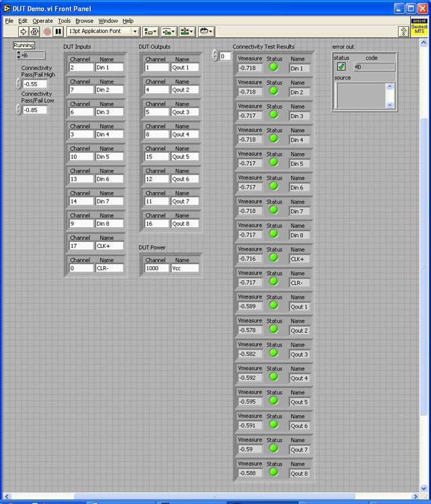The width and height of the screenshot is (431, 504).
Task: Open the Window menu
Action: click(x=108, y=21)
